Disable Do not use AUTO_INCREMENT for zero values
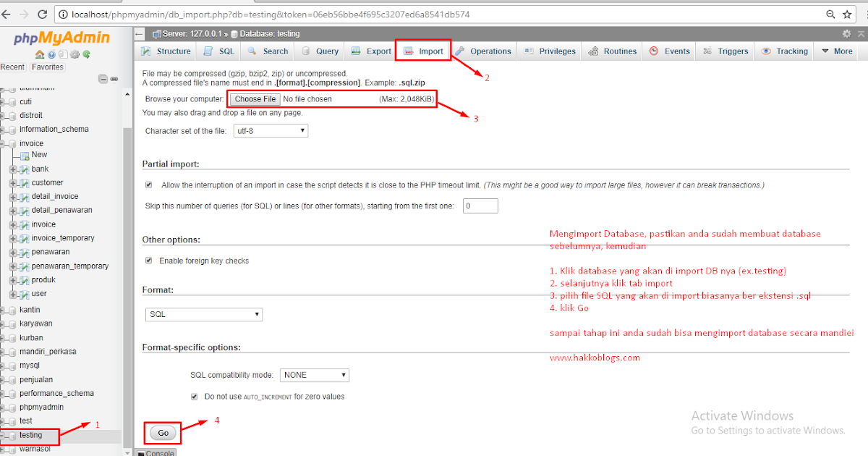Screen dimensions: 868x456 [x=194, y=396]
